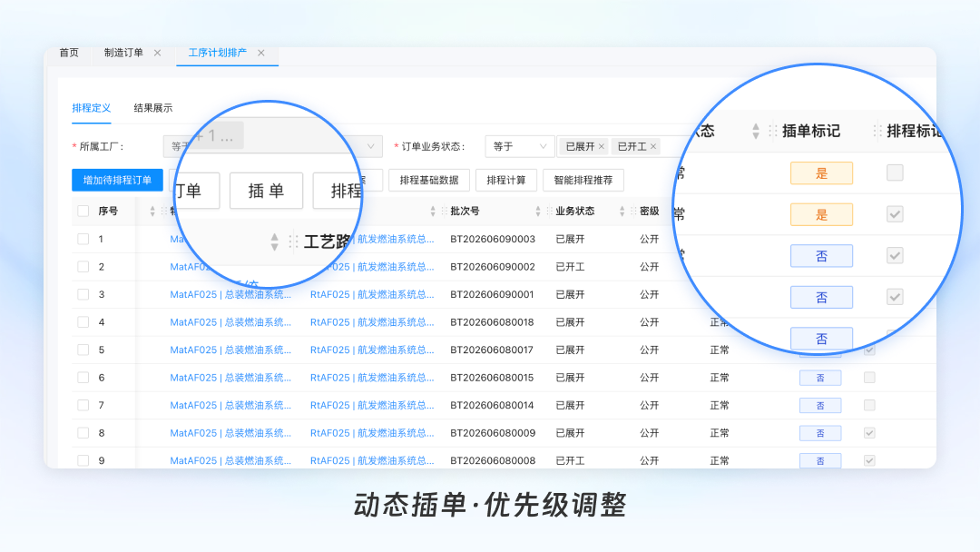The image size is (980, 552).
Task: Click 排程基础数据 button
Action: pyautogui.click(x=429, y=180)
